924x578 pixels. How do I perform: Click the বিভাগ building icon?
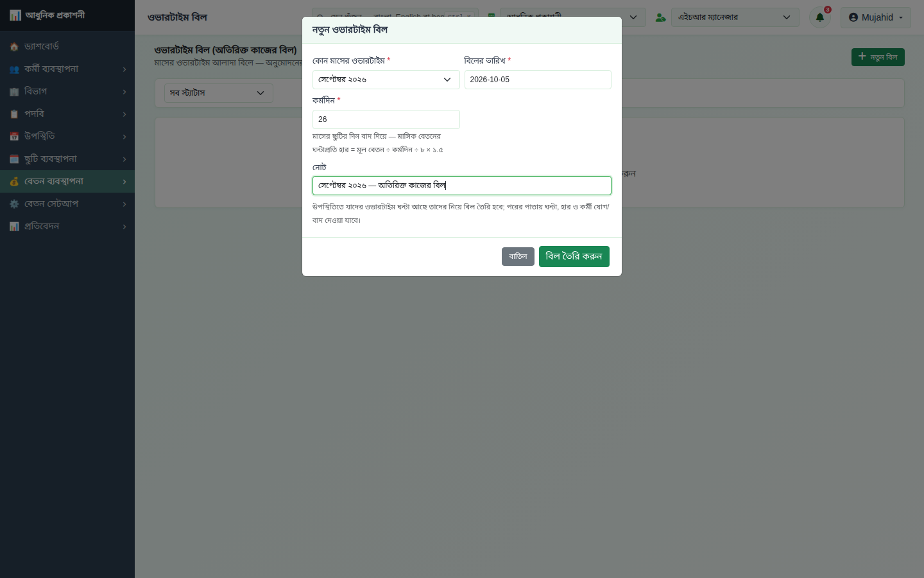14,92
